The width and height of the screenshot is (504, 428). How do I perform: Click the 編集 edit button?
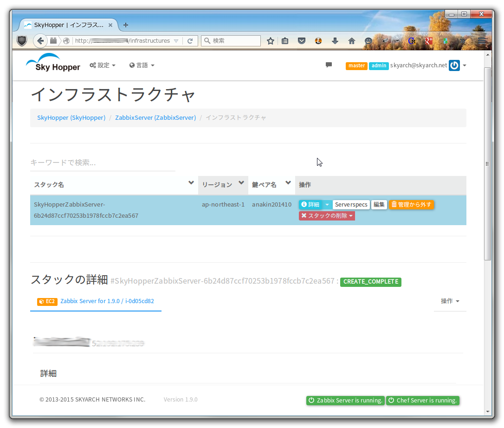click(379, 205)
